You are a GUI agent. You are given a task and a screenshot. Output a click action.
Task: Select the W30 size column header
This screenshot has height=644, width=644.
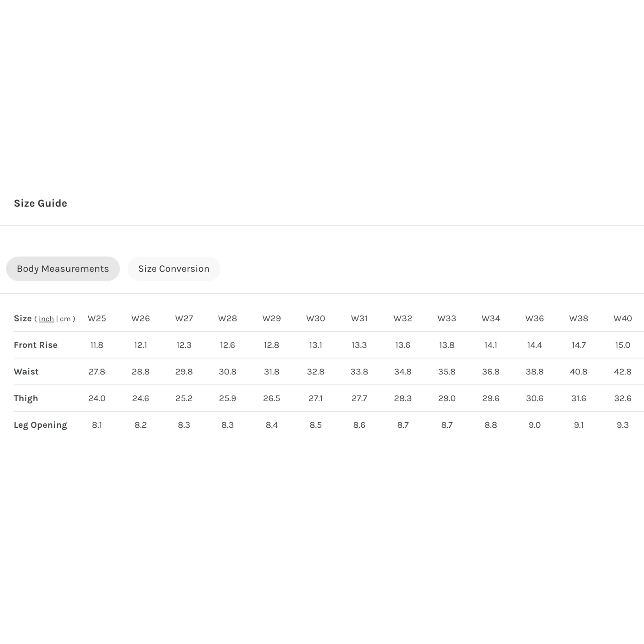tap(315, 318)
